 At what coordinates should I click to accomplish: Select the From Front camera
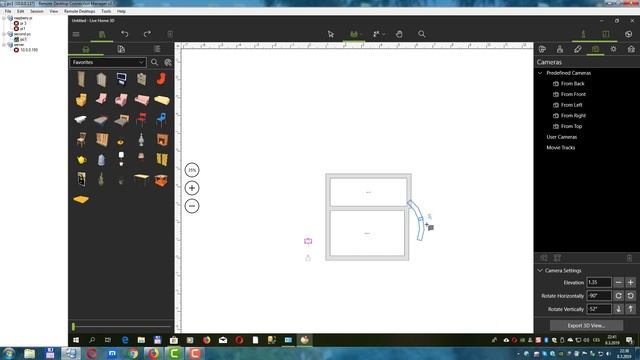tap(573, 94)
